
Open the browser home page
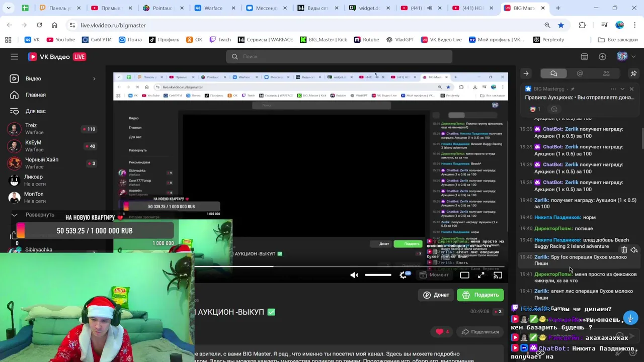pos(54,25)
